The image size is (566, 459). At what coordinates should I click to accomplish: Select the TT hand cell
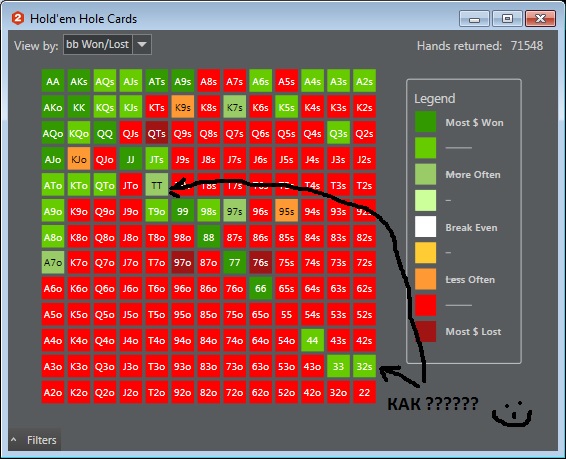[x=157, y=185]
